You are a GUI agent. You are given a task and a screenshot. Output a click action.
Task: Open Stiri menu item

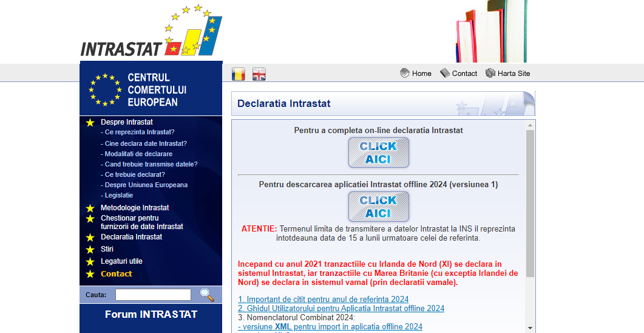pyautogui.click(x=107, y=249)
